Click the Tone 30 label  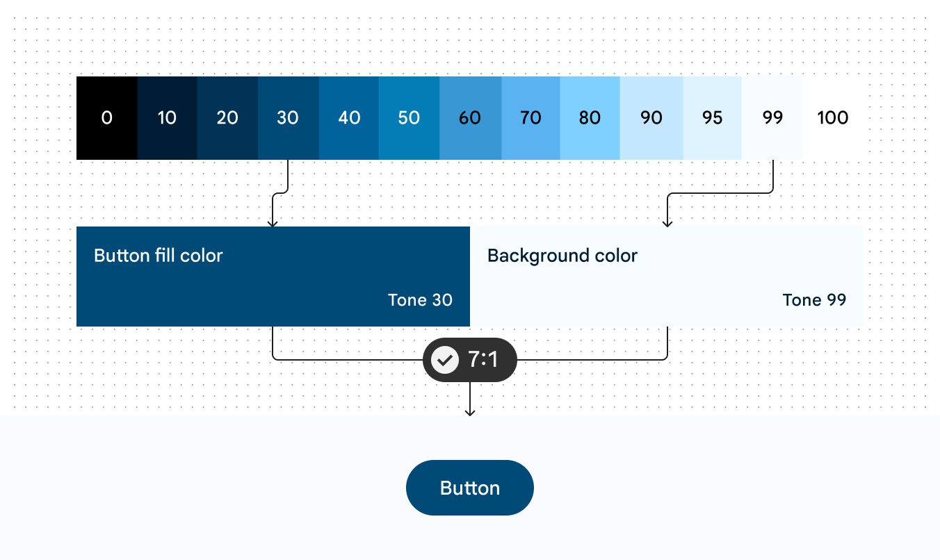coord(420,300)
